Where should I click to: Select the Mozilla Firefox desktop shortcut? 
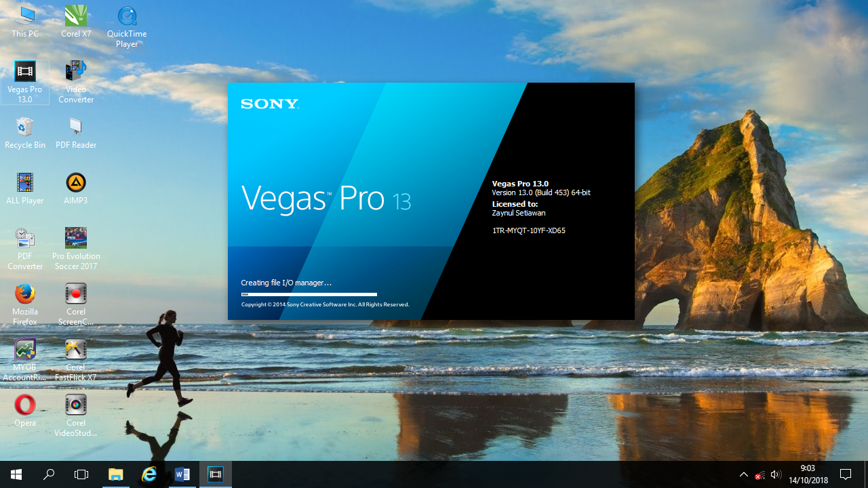coord(25,304)
